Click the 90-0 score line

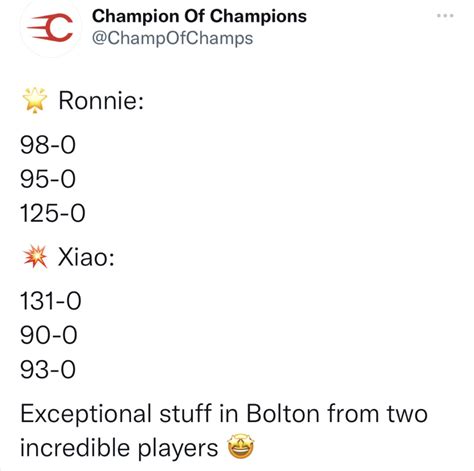click(49, 335)
